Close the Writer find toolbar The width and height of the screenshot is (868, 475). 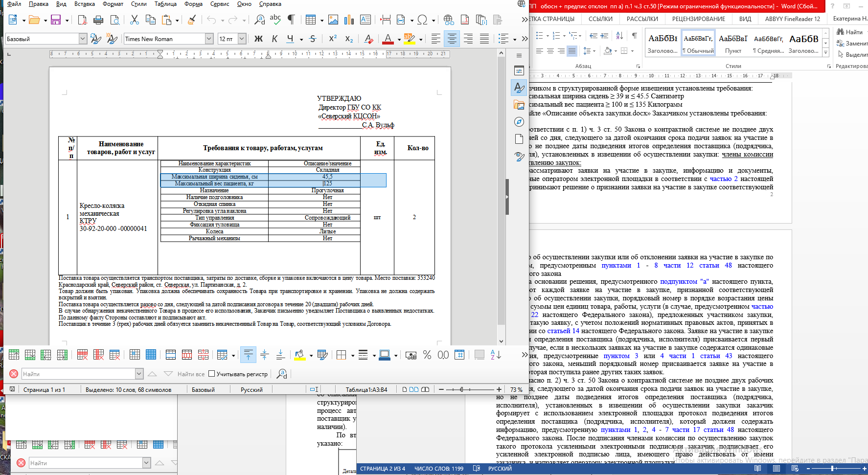(x=14, y=374)
